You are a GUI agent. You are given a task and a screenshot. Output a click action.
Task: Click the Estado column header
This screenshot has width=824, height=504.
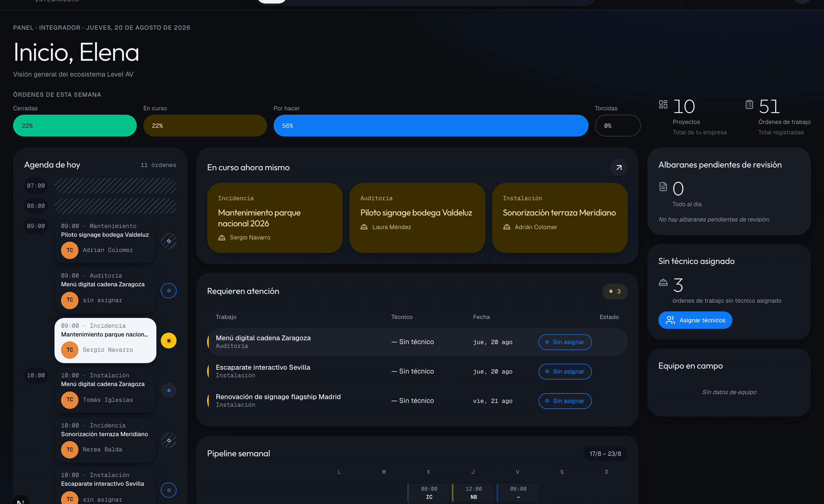pos(609,317)
